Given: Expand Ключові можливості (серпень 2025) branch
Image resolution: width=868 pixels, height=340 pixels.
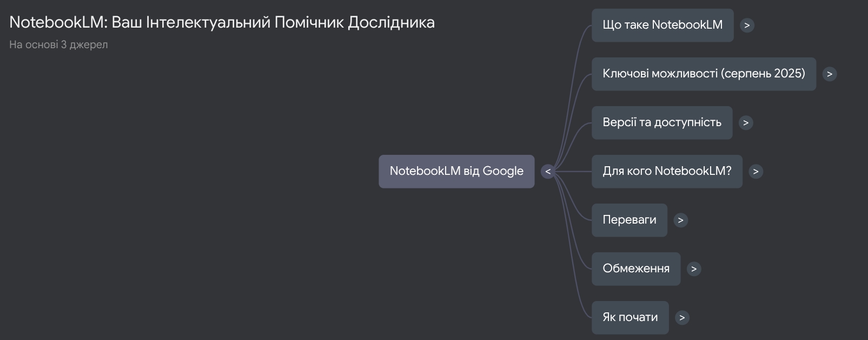Looking at the screenshot, I should click(830, 74).
